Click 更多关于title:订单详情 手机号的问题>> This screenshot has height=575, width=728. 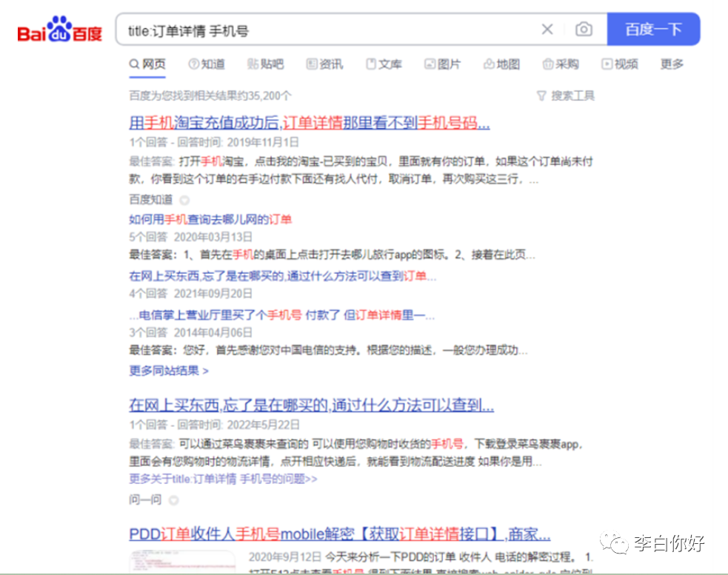click(224, 479)
